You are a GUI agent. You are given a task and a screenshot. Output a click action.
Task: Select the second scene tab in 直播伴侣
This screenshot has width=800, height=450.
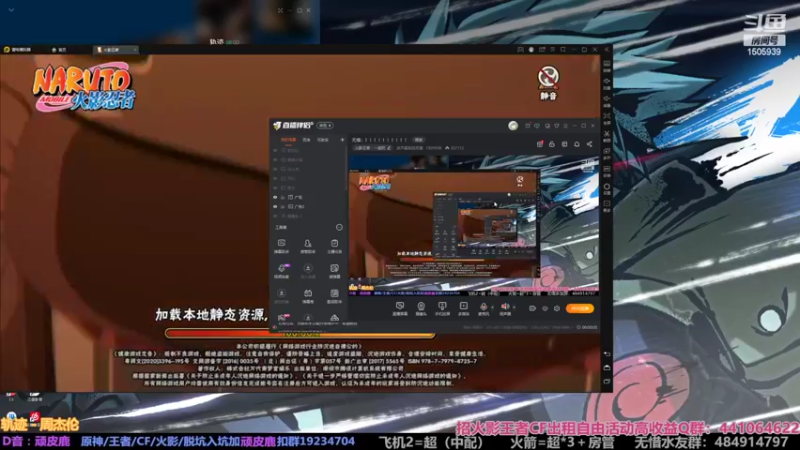tap(307, 140)
